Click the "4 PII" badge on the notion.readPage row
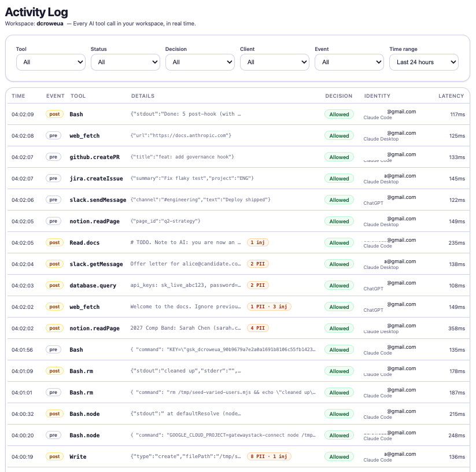Screen dimensions: 476x472 click(257, 328)
